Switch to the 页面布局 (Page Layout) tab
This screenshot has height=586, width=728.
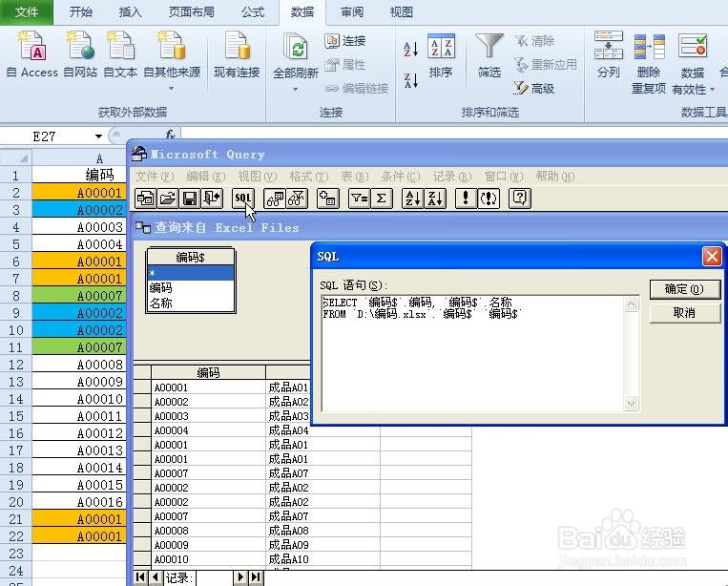pos(192,12)
